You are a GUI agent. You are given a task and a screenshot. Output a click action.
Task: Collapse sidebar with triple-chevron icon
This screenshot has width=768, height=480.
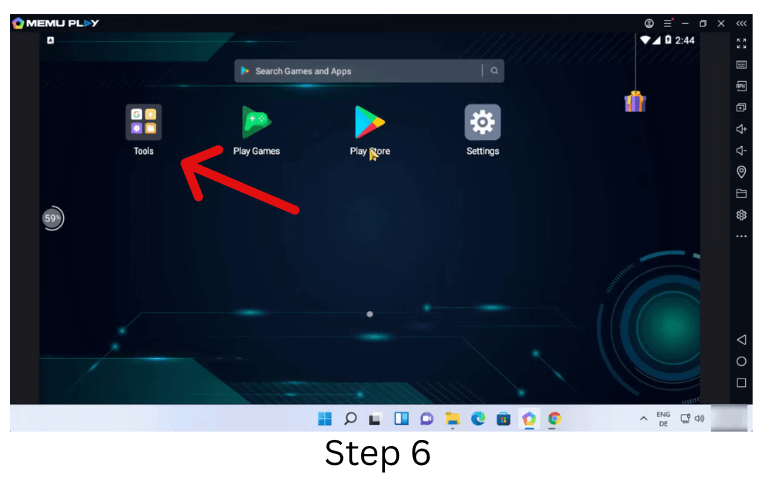point(742,24)
